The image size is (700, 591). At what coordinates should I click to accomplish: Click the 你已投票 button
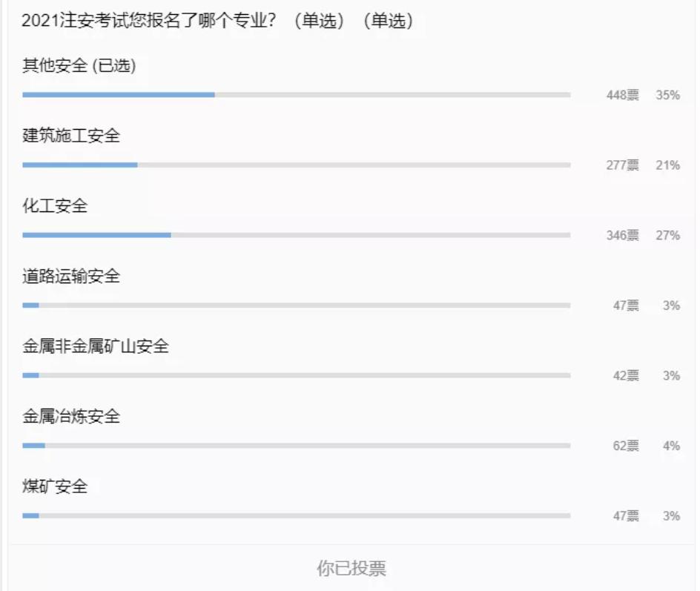click(351, 569)
